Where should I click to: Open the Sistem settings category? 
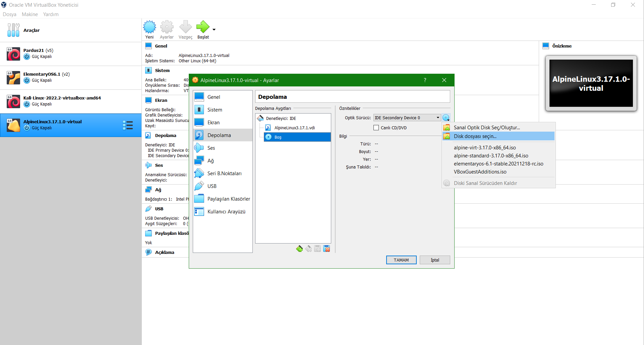tap(223, 110)
